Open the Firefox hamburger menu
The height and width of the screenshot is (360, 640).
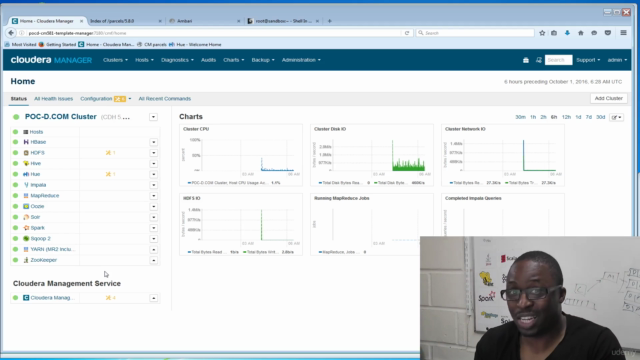coord(623,33)
